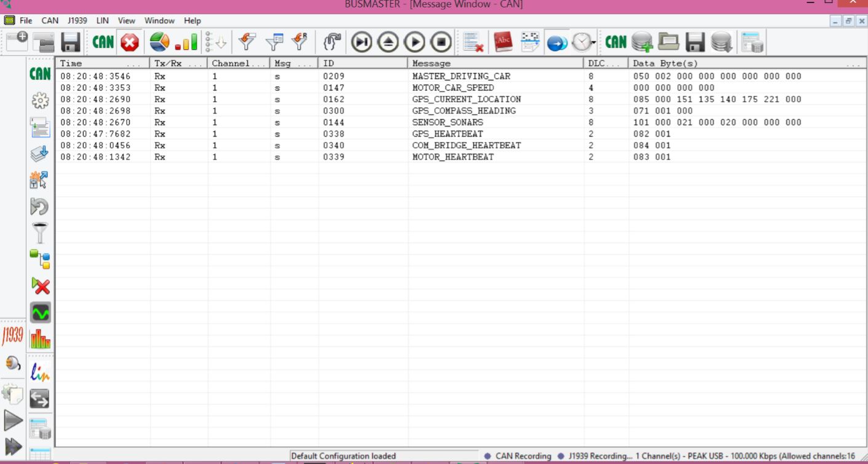This screenshot has width=868, height=464.
Task: Click the sidebar colored node tree icon
Action: pos(40,259)
